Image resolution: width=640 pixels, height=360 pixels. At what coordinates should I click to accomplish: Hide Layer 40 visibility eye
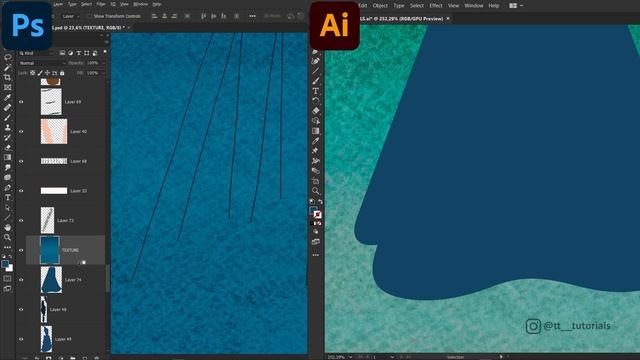point(21,131)
